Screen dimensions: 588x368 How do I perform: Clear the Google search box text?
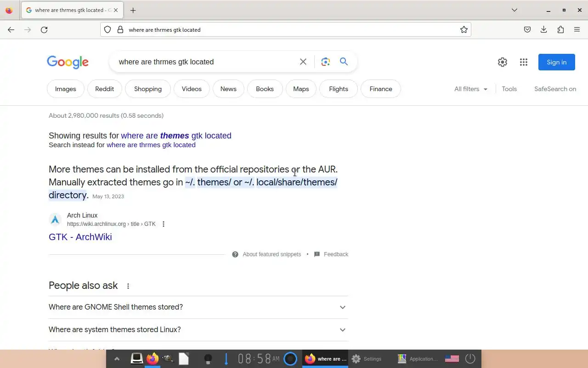303,62
